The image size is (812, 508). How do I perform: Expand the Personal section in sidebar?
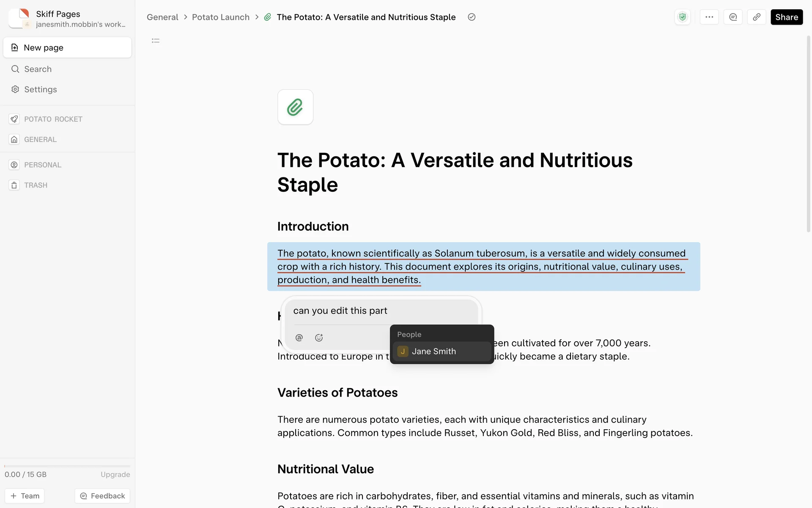[42, 165]
